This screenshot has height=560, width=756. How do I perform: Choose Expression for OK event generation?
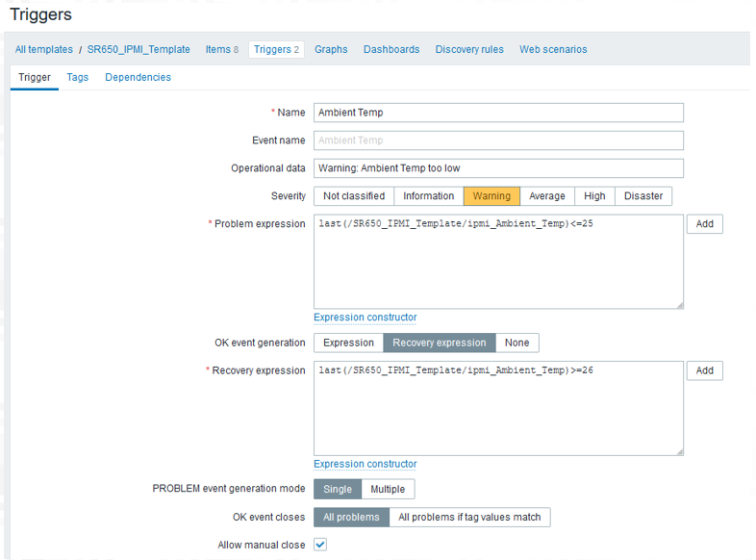[x=348, y=343]
